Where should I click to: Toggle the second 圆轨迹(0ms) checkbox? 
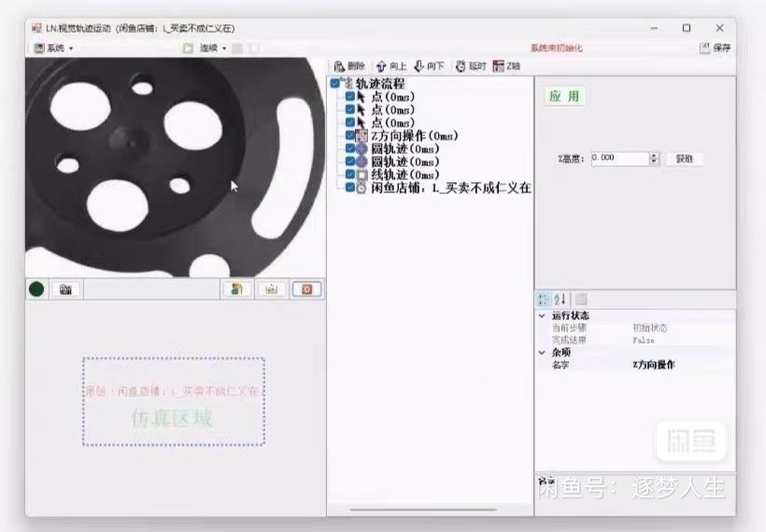tap(350, 161)
